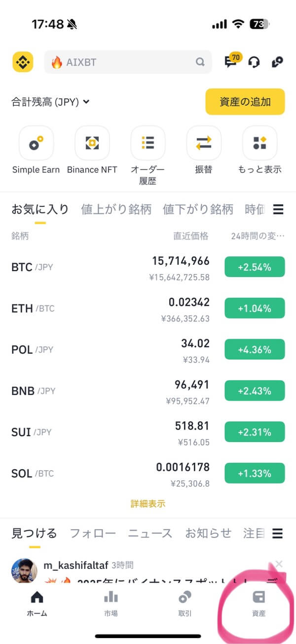
Task: Switch to 値上がり銘柄 tab
Action: click(116, 209)
